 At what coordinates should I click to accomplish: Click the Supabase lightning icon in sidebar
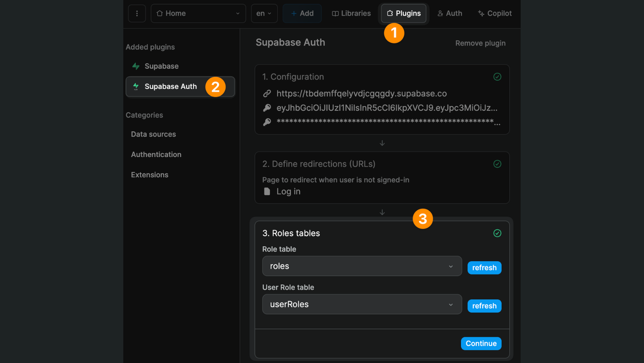135,66
